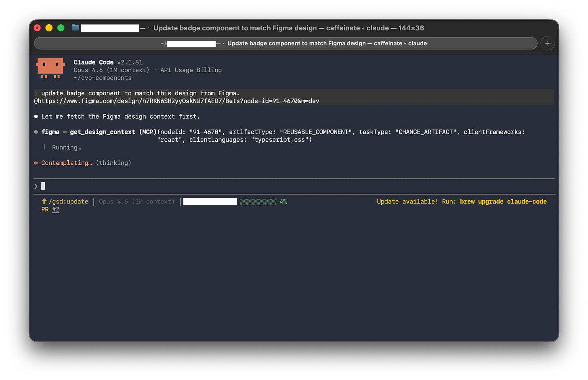Click the '/gsd:update' status bar entry
This screenshot has width=588, height=380.
(x=68, y=202)
